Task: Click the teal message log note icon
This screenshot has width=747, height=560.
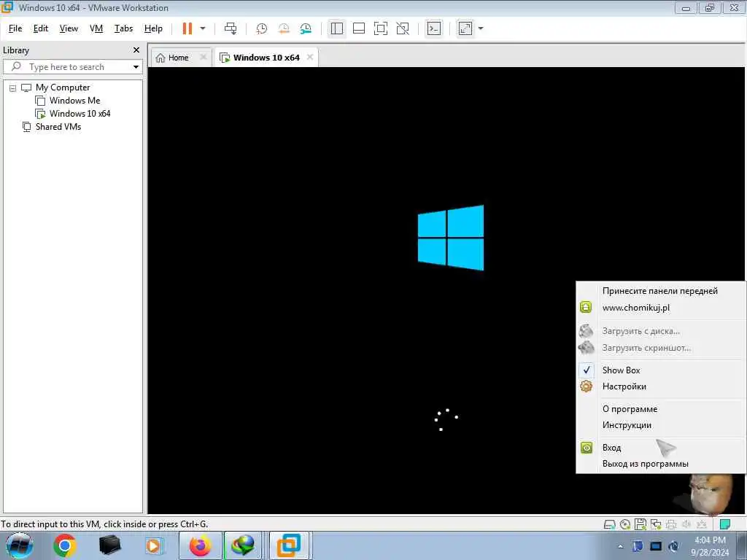Action: [725, 525]
